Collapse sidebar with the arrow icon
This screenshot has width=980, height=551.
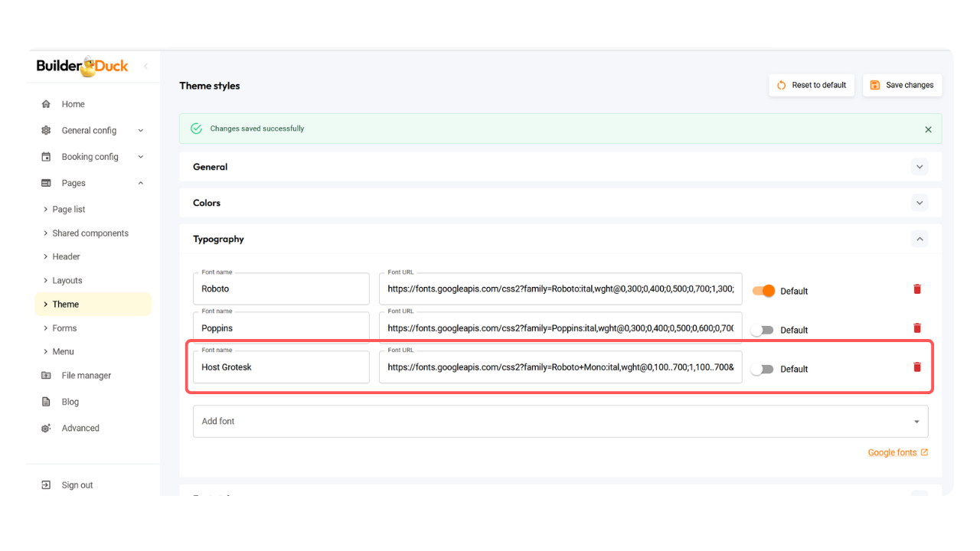coord(145,67)
